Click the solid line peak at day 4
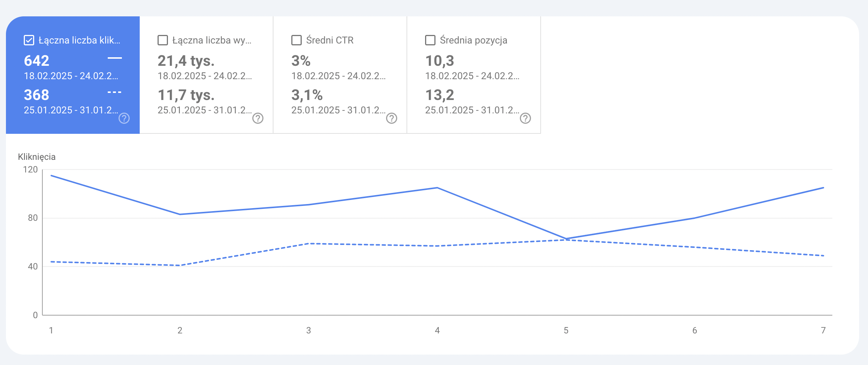The image size is (868, 365). coord(437,188)
